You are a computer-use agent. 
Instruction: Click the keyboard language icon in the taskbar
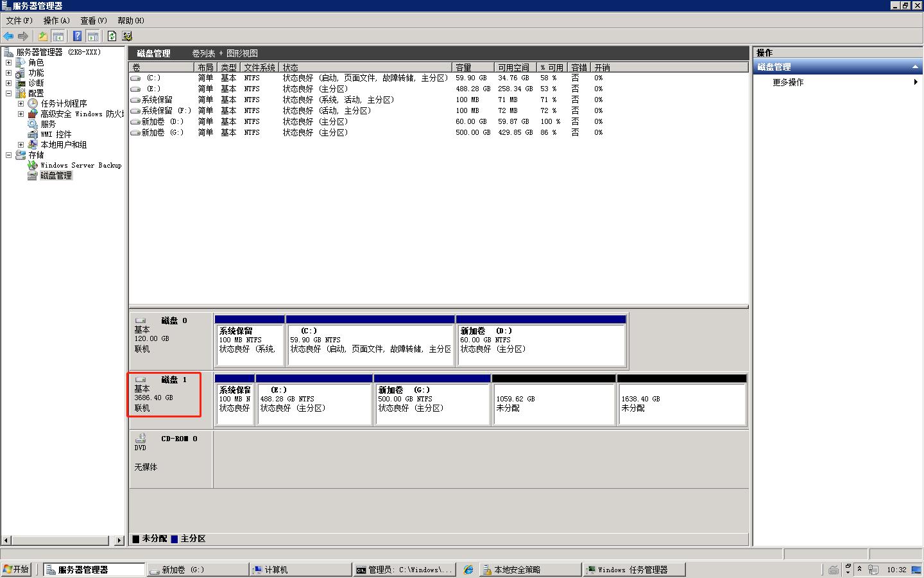pyautogui.click(x=833, y=570)
